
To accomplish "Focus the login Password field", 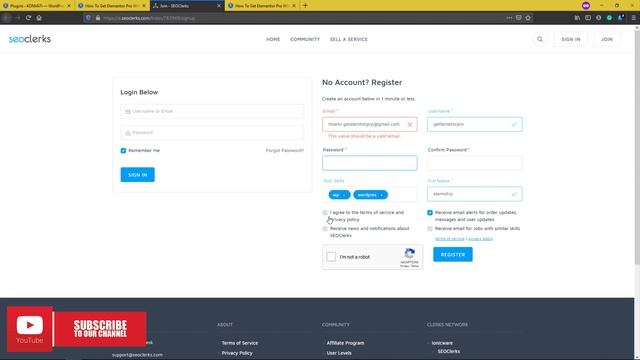I will tap(212, 133).
